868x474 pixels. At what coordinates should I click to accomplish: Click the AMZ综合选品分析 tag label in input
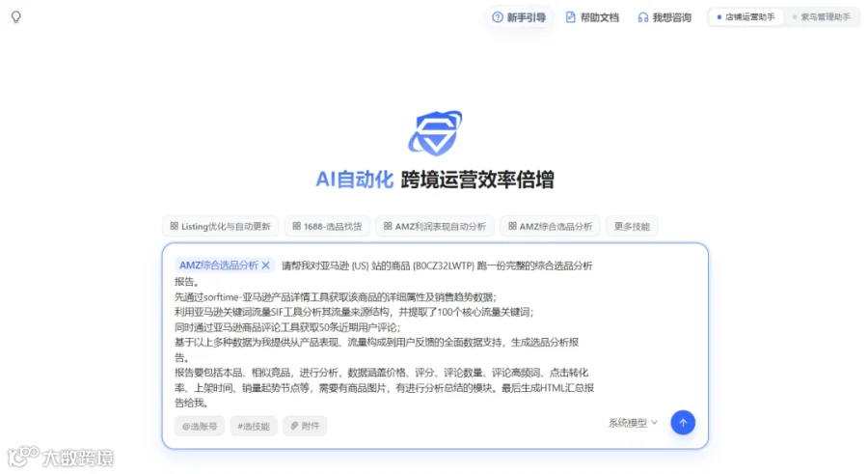(x=218, y=265)
